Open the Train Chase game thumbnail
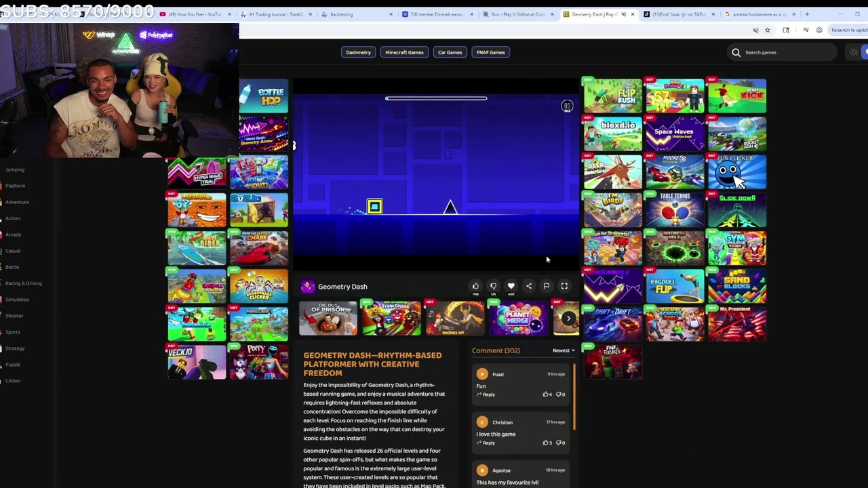Viewport: 868px width, 488px height. 391,319
